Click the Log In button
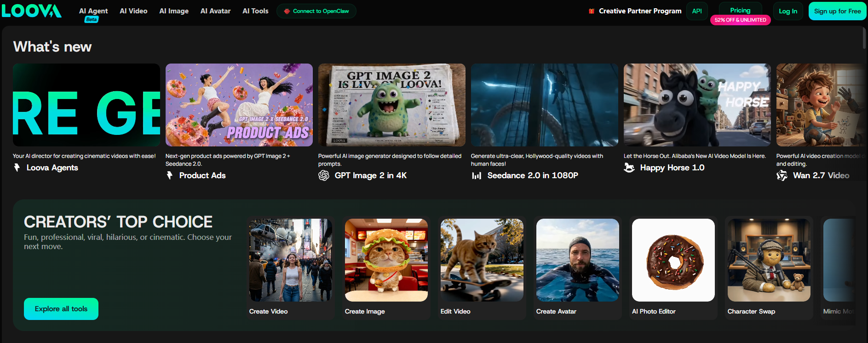 point(788,11)
